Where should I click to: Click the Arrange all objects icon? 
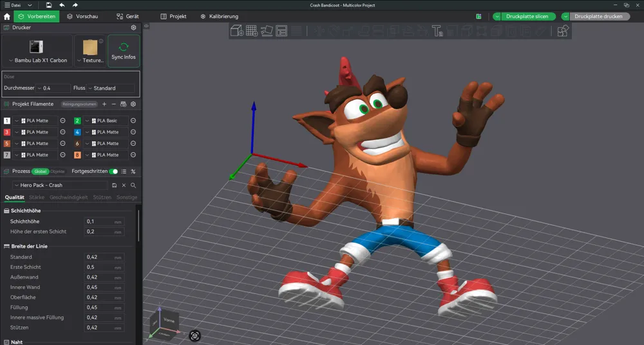tap(281, 31)
